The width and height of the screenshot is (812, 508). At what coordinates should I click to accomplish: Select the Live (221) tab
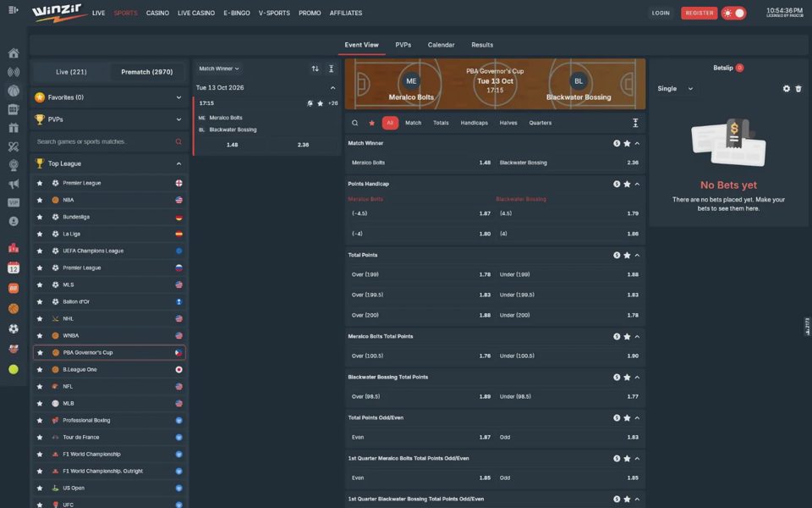[x=71, y=72]
